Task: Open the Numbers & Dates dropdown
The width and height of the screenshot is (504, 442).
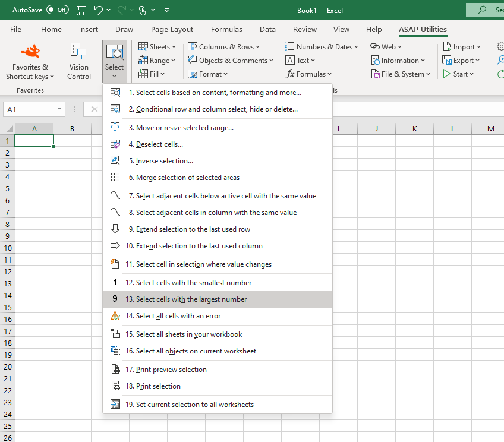Action: click(x=322, y=46)
